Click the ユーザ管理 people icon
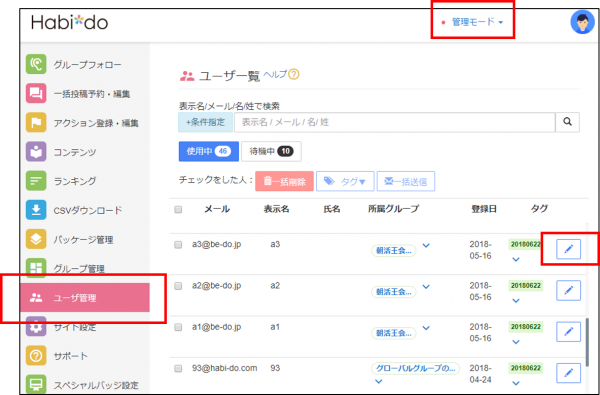 [x=36, y=297]
